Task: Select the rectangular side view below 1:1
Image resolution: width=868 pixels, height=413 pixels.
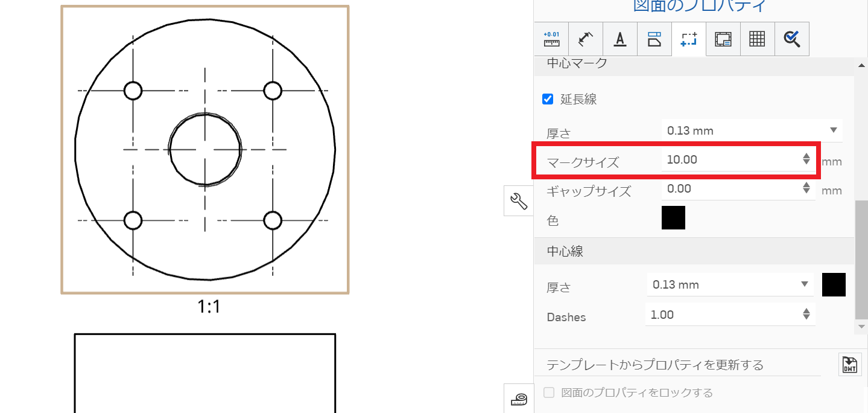Action: click(205, 373)
